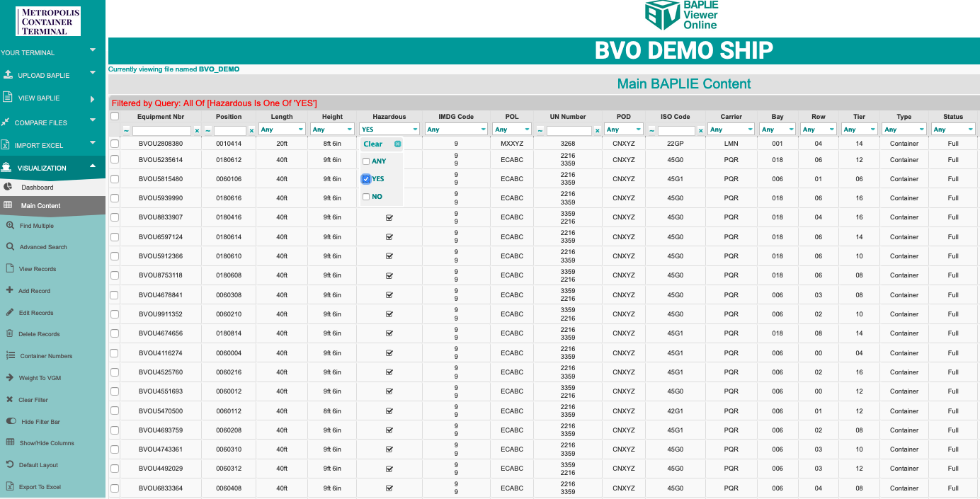Tick the select-all checkbox in table header

click(115, 116)
